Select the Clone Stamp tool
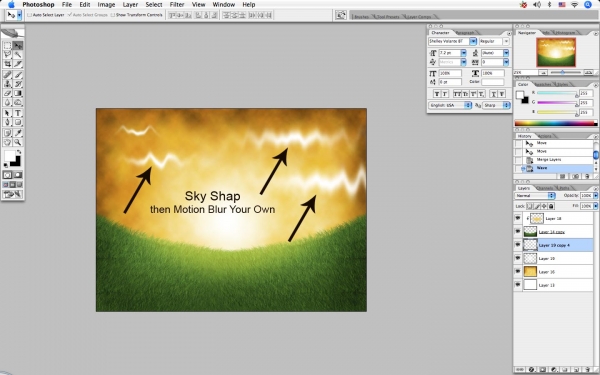Image resolution: width=600 pixels, height=375 pixels. click(7, 84)
